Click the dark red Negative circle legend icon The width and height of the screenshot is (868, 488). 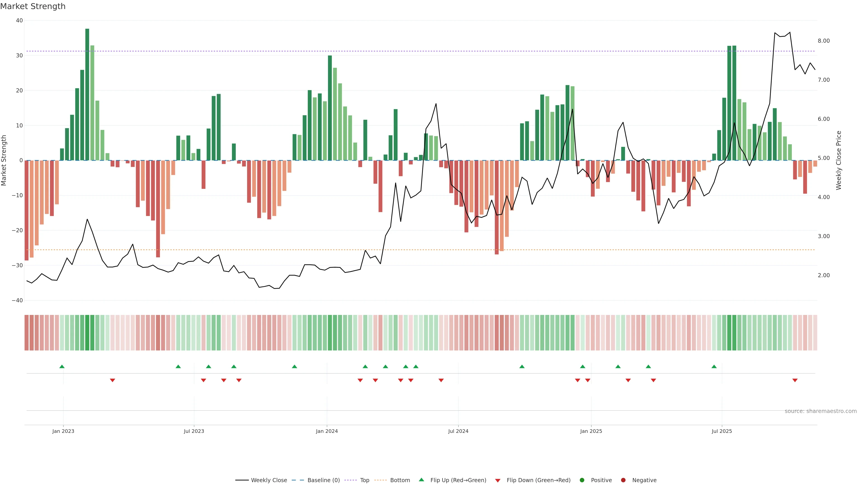623,480
